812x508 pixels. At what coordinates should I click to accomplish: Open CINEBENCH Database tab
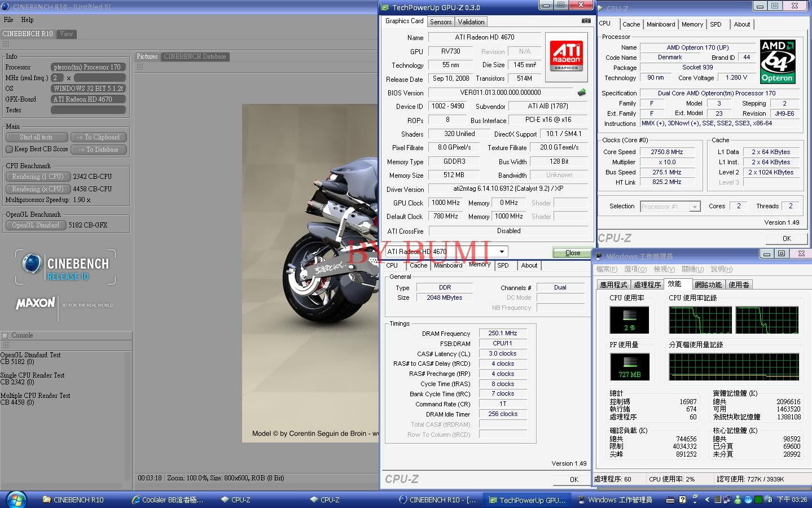click(x=195, y=56)
